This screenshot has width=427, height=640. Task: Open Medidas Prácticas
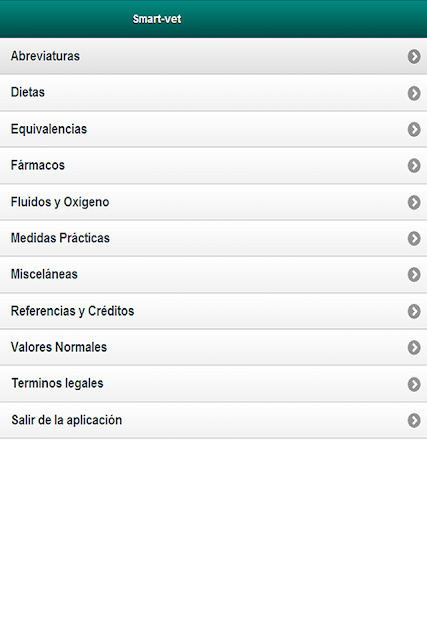click(x=214, y=238)
